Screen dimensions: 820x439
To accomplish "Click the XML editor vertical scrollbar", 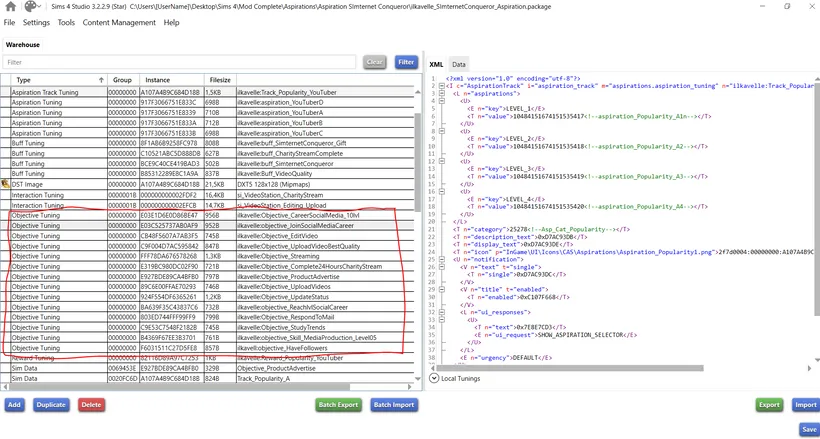I will pyautogui.click(x=817, y=199).
